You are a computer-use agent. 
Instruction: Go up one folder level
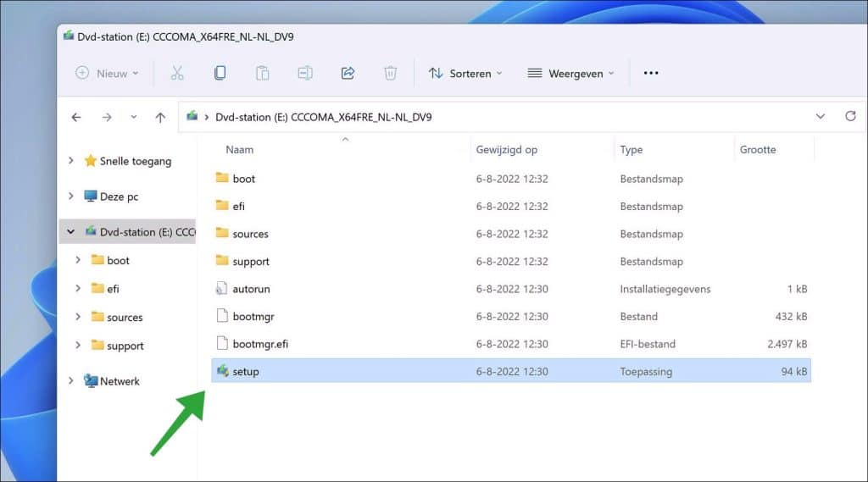coord(160,117)
